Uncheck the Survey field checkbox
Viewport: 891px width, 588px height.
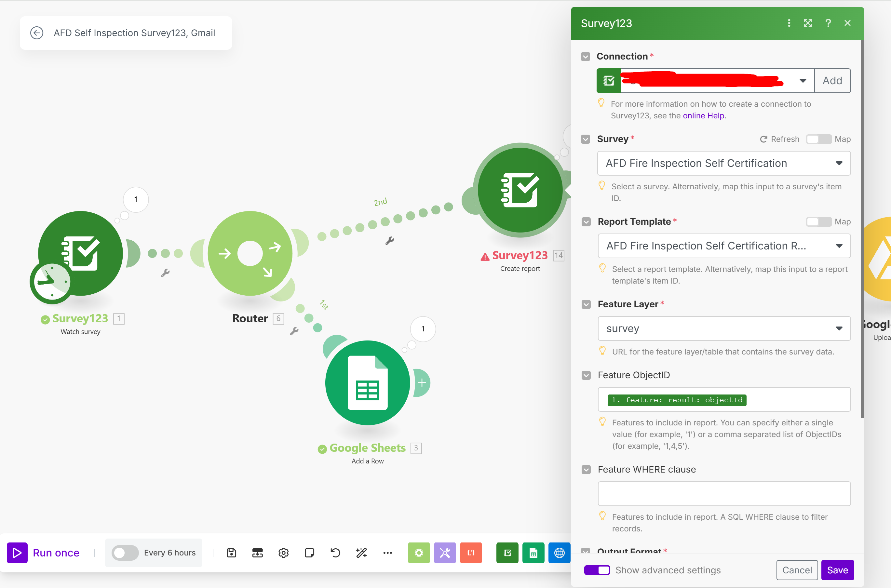click(x=585, y=139)
